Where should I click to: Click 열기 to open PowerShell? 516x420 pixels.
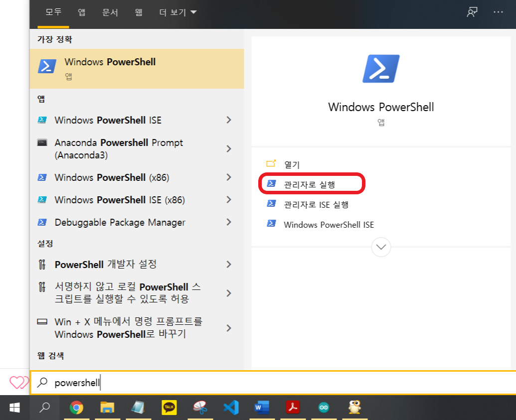coord(292,164)
